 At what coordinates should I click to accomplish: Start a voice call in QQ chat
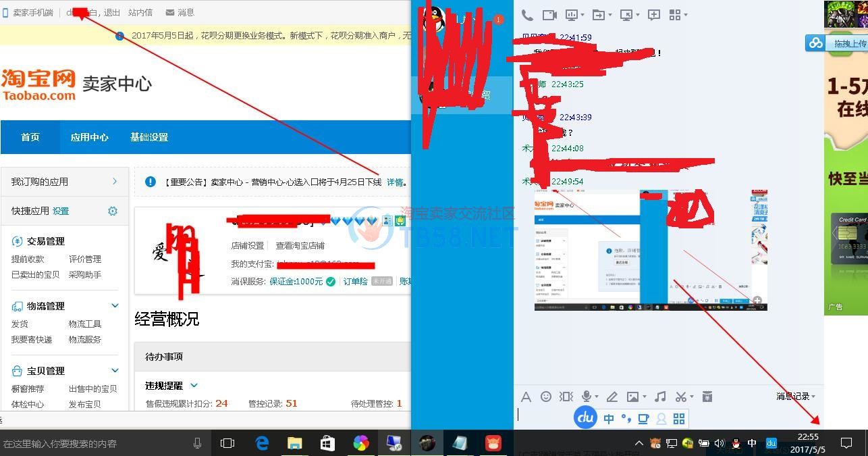(x=528, y=15)
